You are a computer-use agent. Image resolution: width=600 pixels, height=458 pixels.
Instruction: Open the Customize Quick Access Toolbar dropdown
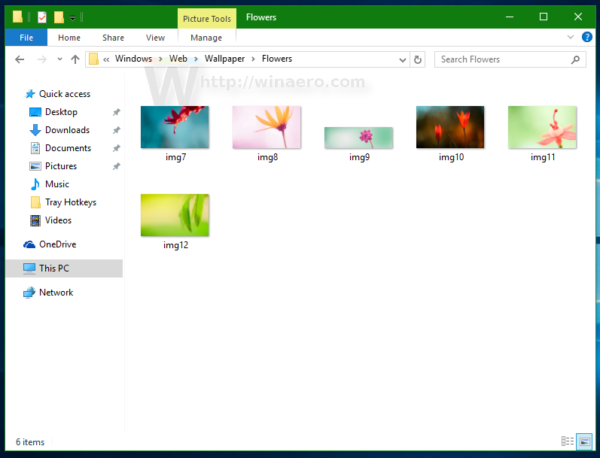72,18
